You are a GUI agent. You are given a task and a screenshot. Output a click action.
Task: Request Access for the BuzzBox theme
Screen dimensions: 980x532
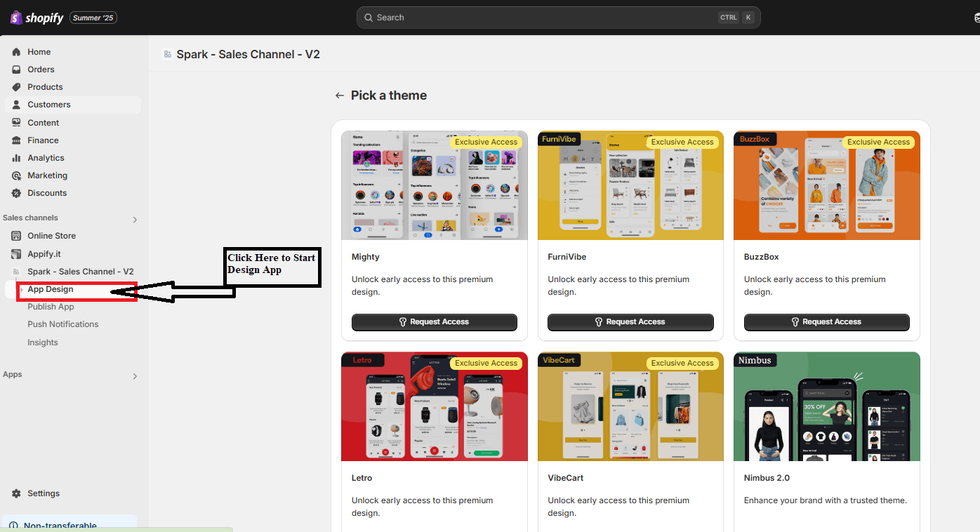[826, 322]
